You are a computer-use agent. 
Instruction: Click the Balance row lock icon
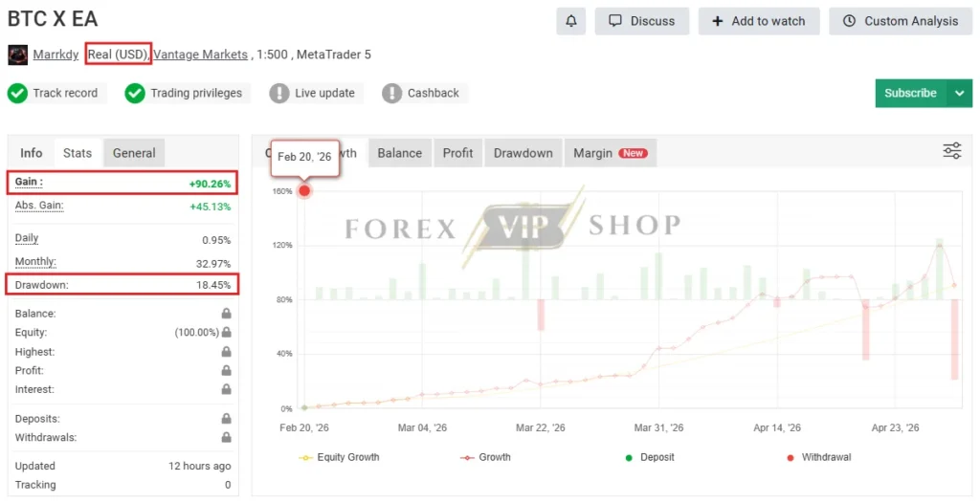226,313
